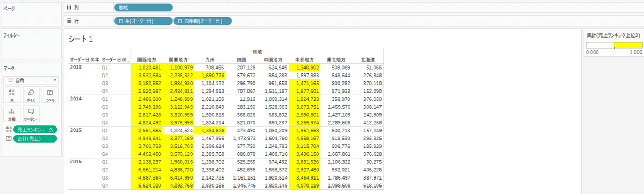644x194 pixels.
Task: Open the 四角 mark type dropdown
Action: pyautogui.click(x=32, y=79)
